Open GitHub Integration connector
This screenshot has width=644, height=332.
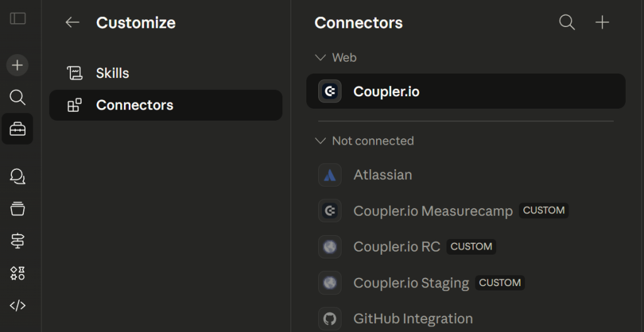click(x=413, y=319)
